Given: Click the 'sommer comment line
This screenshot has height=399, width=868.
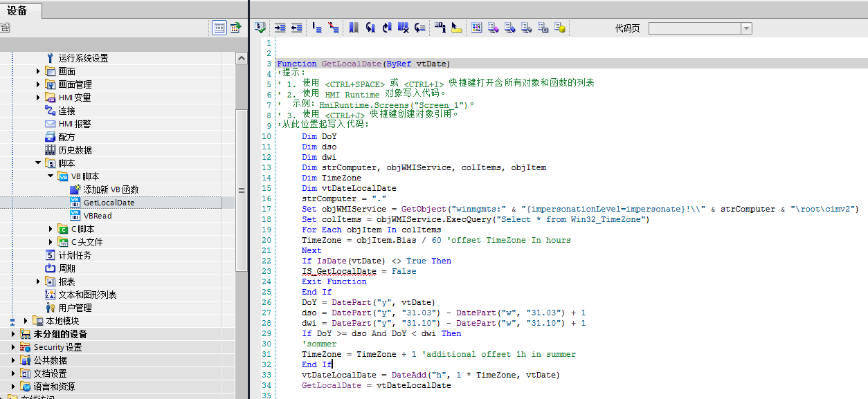Looking at the screenshot, I should click(x=319, y=344).
